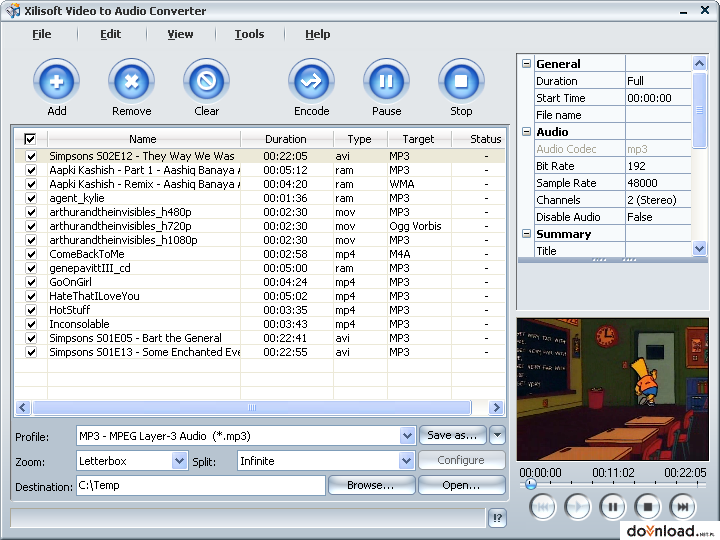
Task: Uncheck Inconsolable file checkbox
Action: tap(31, 324)
